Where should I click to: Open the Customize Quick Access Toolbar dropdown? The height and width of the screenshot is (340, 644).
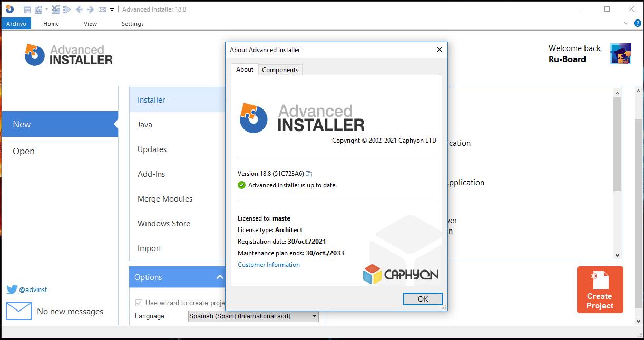click(112, 9)
